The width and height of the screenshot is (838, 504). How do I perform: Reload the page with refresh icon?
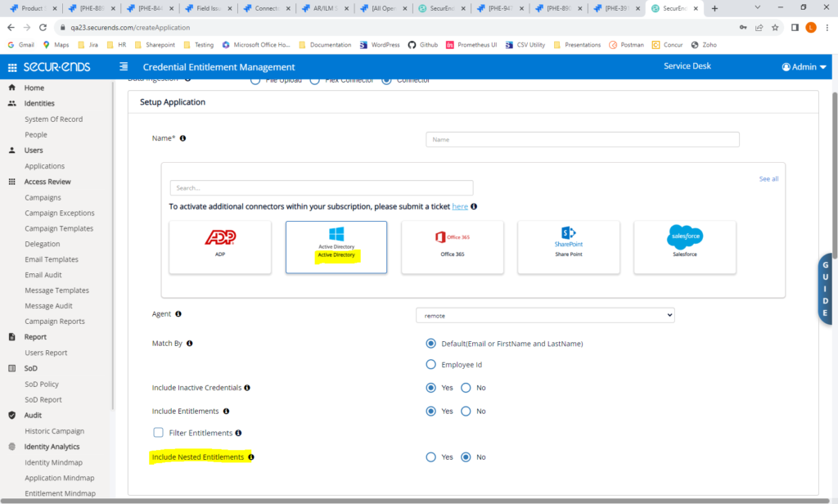(x=43, y=27)
